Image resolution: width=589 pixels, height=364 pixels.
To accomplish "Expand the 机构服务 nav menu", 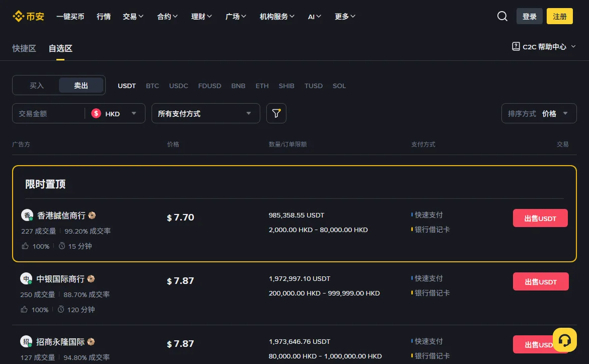I will (277, 16).
